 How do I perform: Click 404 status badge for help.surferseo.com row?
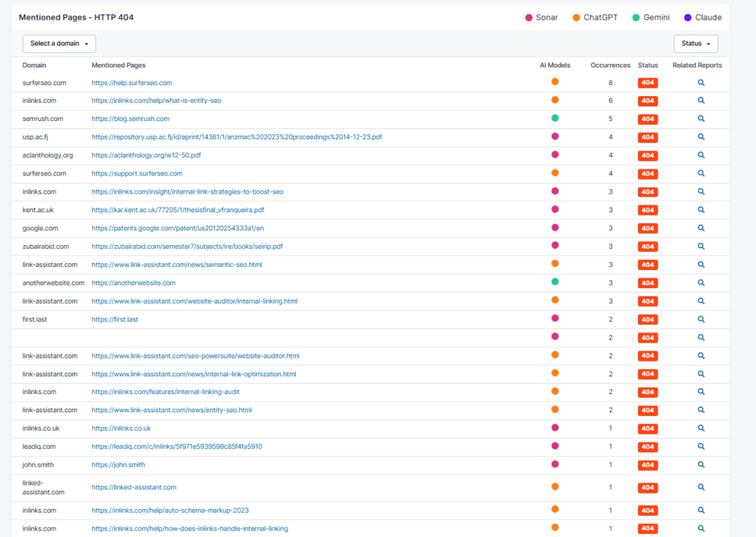pyautogui.click(x=648, y=83)
